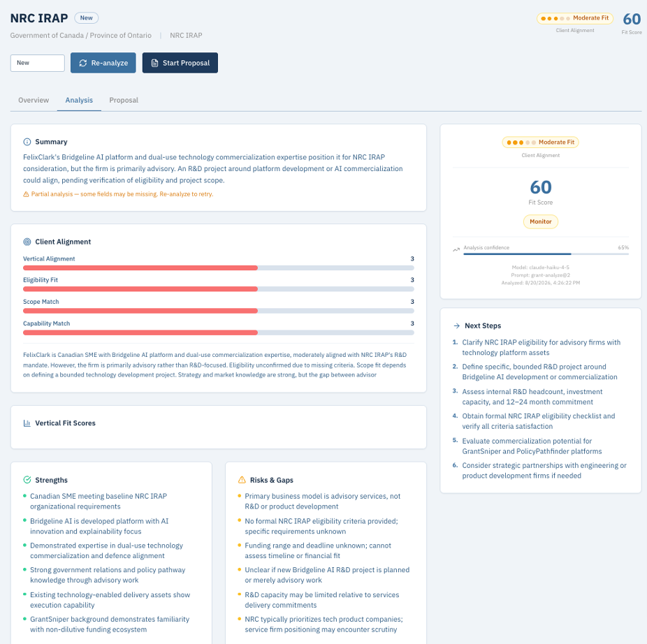Click strength 'Strong government relations and policy pathway'
647x644 pixels.
pyautogui.click(x=108, y=575)
